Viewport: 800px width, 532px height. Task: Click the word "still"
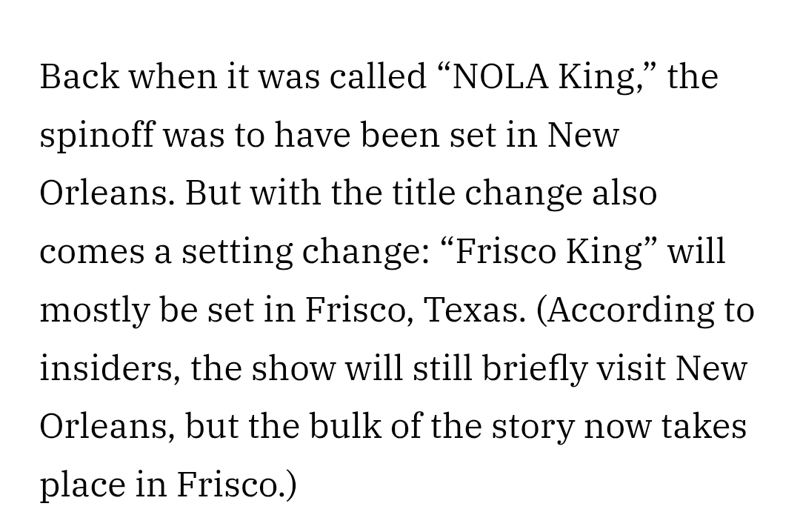click(441, 369)
